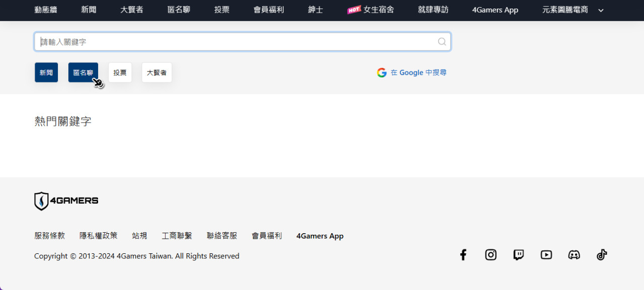Screen dimensions: 644x290
Task: Toggle the 新聞 search filter
Action: 46,72
